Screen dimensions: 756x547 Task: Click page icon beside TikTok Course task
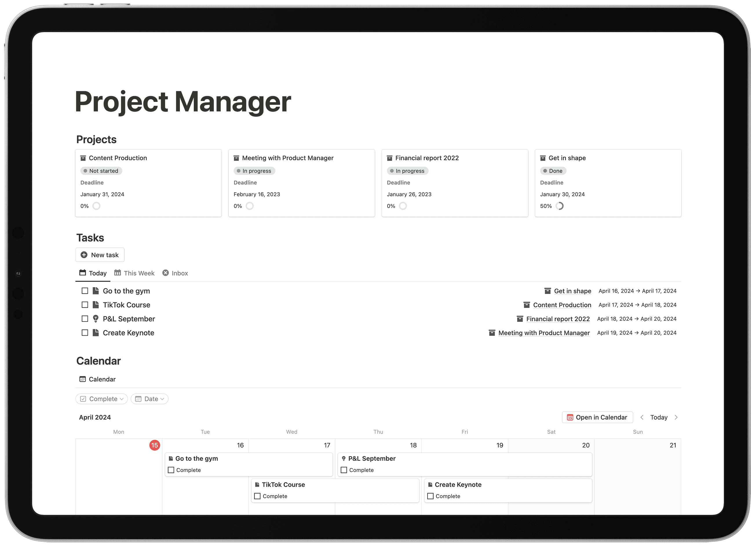click(x=96, y=305)
